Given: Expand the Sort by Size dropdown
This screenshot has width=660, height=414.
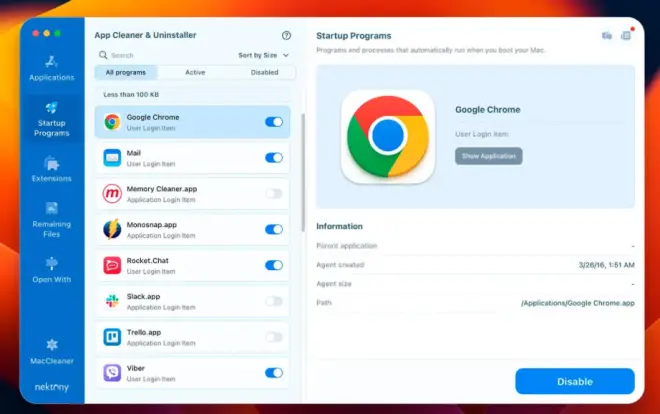Looking at the screenshot, I should point(264,55).
